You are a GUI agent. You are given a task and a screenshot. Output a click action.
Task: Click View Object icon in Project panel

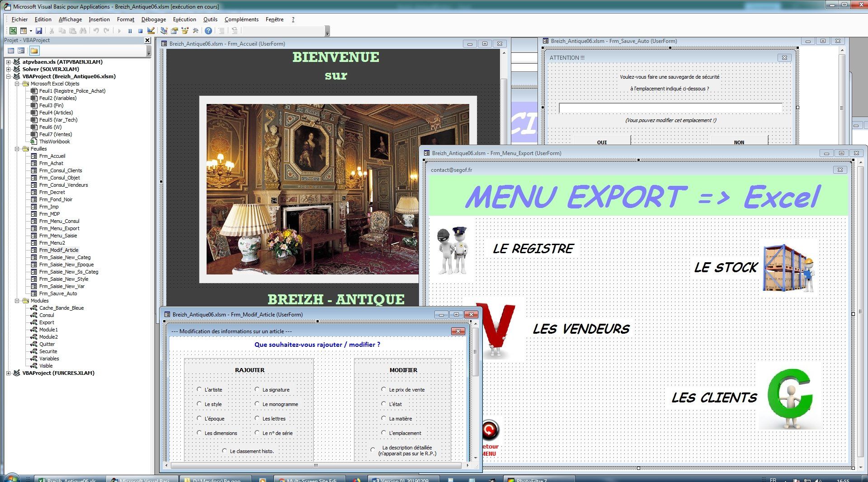[x=21, y=51]
